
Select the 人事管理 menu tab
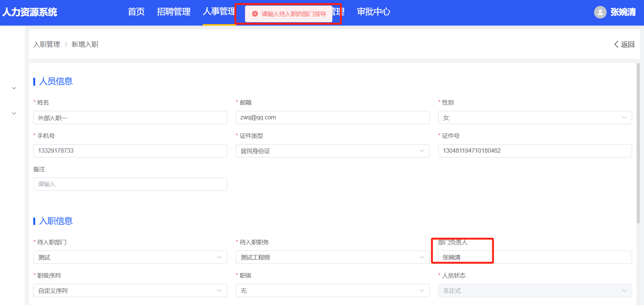pyautogui.click(x=219, y=12)
